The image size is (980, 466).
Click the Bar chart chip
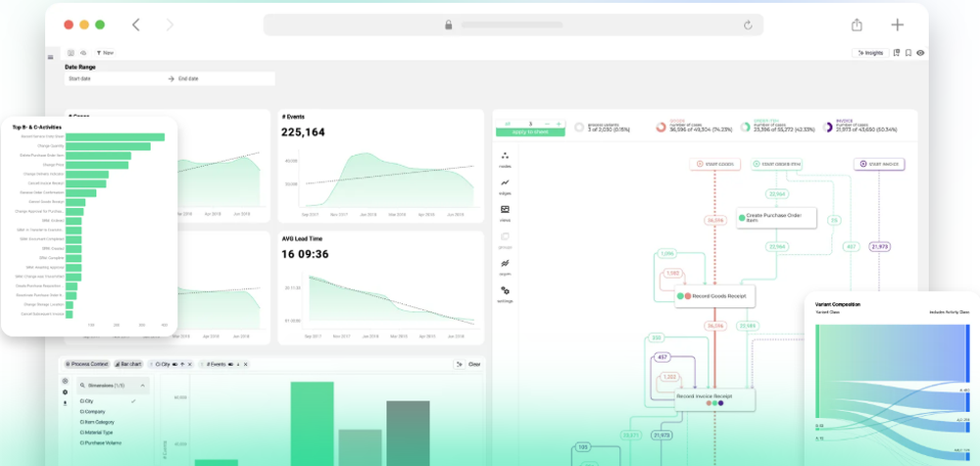[x=128, y=364]
